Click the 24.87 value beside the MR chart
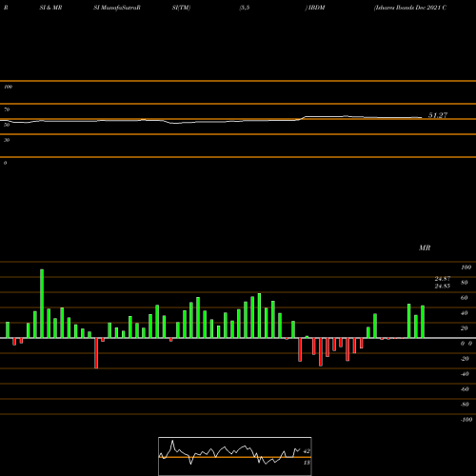 pyautogui.click(x=443, y=279)
